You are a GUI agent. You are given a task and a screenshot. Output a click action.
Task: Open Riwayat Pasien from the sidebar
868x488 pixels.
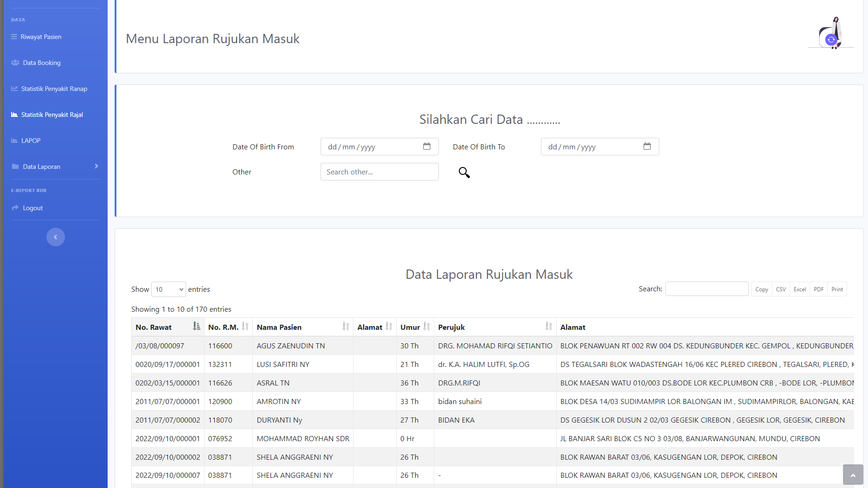pyautogui.click(x=41, y=37)
